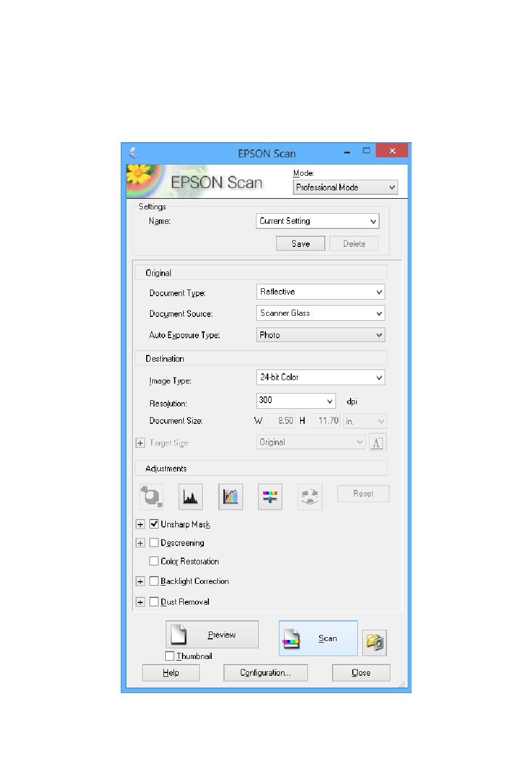Expand the Backlight Correction options
This screenshot has height=767, width=532.
141,582
